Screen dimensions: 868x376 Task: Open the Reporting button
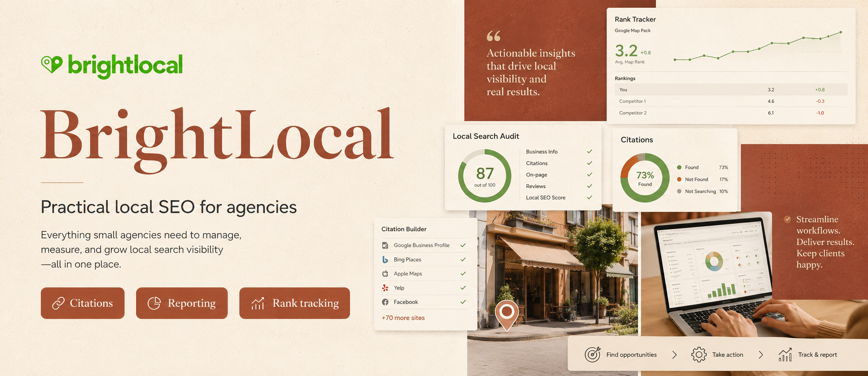point(182,303)
